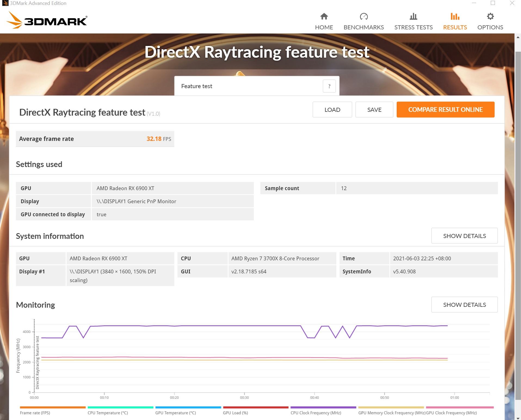Open the OPTIONS tab label
This screenshot has width=521, height=420.
click(490, 27)
